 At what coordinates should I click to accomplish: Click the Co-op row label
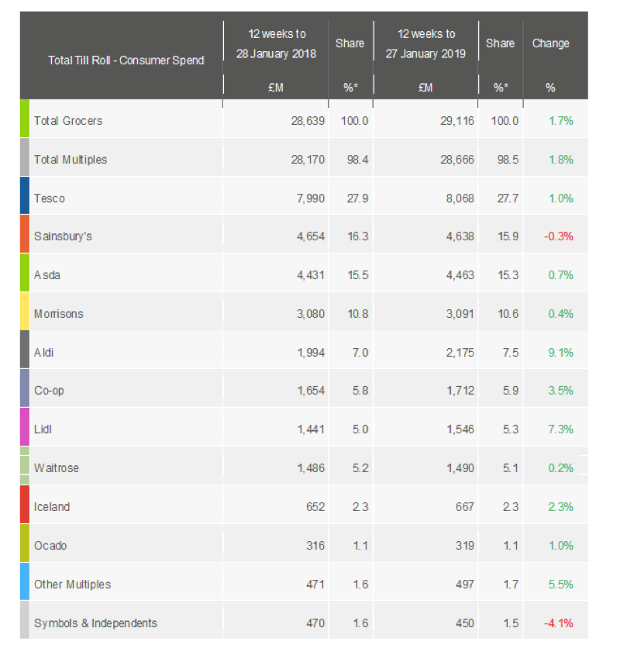pos(49,391)
